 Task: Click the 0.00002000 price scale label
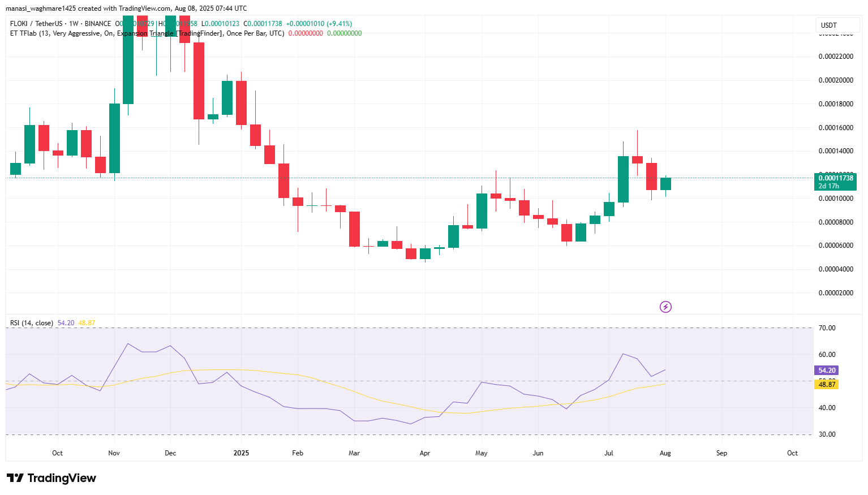pos(836,293)
